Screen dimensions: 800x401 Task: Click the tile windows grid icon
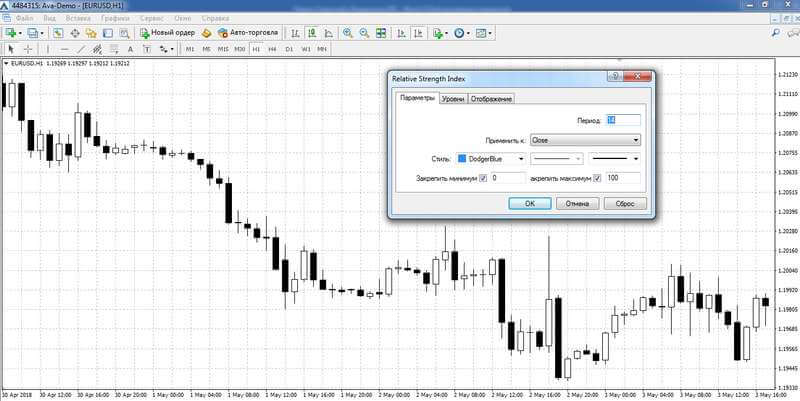380,33
